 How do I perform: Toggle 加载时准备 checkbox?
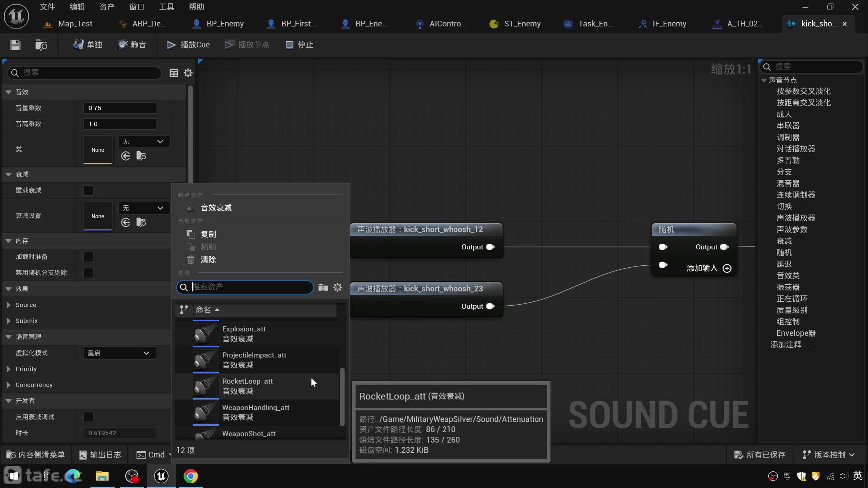88,257
